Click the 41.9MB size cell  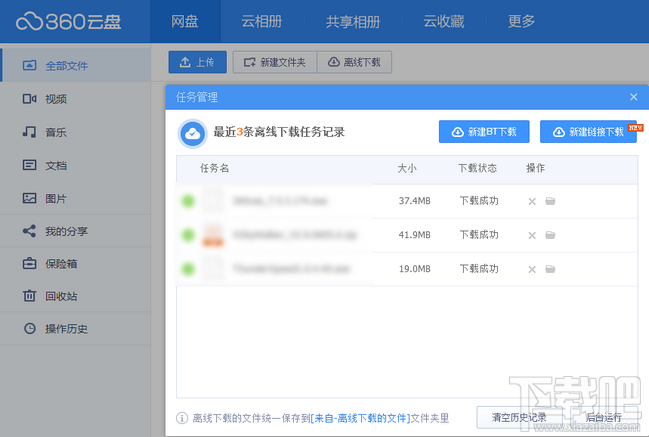click(x=414, y=235)
